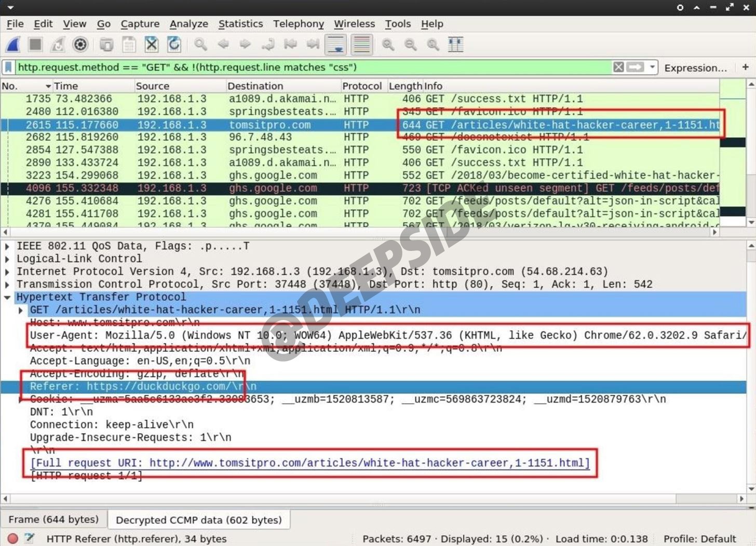The image size is (756, 546).
Task: Toggle packet list colorization button
Action: click(361, 45)
